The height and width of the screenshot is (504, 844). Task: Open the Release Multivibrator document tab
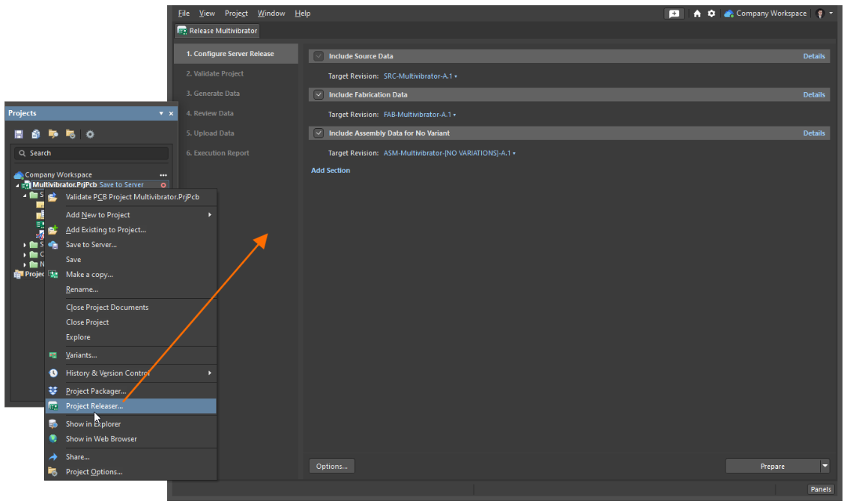pyautogui.click(x=217, y=31)
